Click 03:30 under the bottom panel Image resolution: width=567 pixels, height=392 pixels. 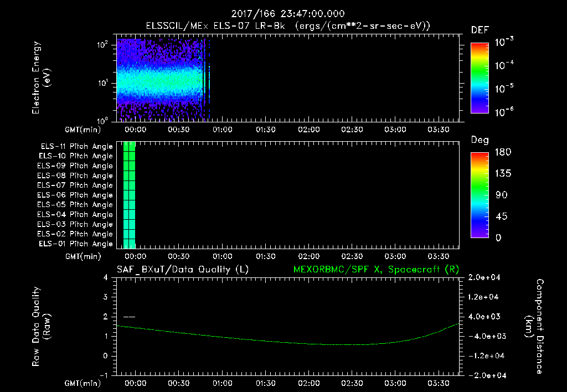[x=439, y=383]
